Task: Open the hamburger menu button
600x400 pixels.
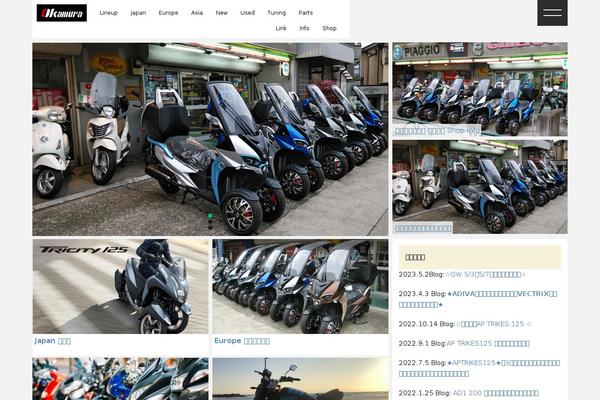Action: pos(552,13)
